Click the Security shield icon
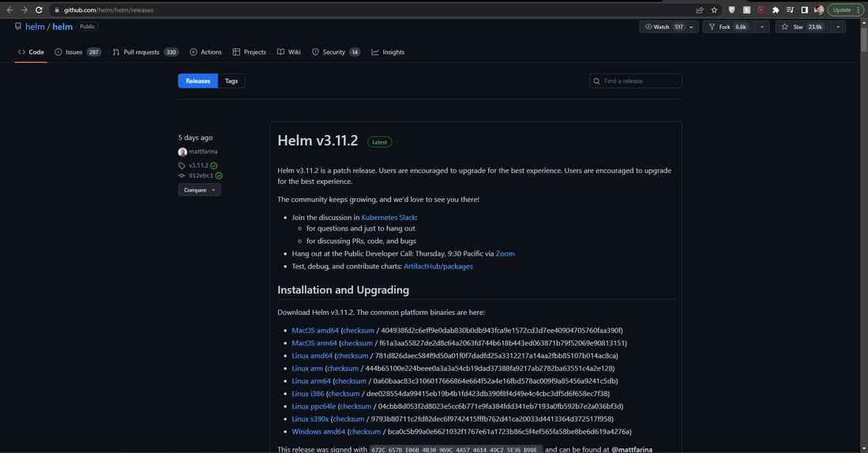Viewport: 868px width, 453px height. tap(315, 52)
